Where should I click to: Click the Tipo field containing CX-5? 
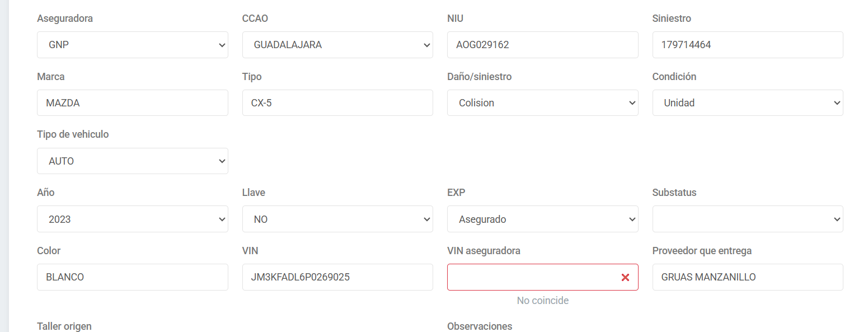coord(337,103)
